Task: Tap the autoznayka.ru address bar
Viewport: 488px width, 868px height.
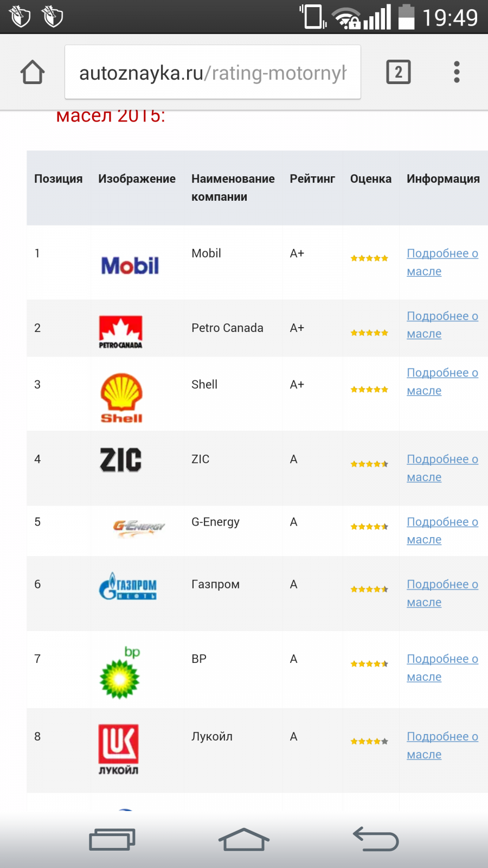Action: tap(213, 72)
